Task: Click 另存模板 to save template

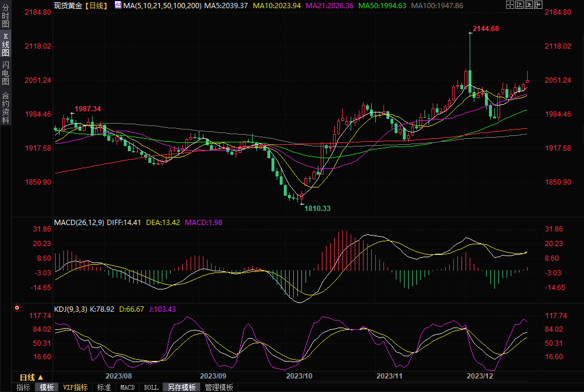Action: [181, 387]
